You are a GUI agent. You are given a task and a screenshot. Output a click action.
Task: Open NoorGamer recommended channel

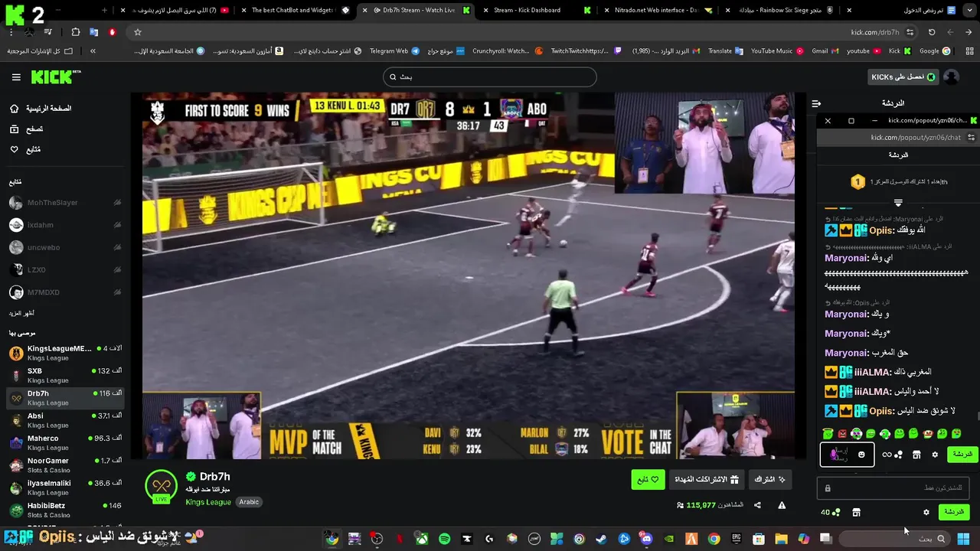[65, 465]
